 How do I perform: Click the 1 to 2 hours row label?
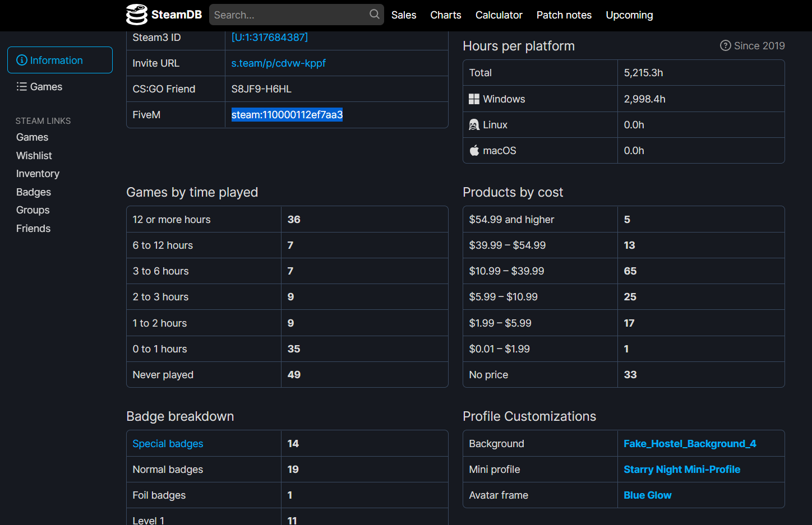coord(160,323)
